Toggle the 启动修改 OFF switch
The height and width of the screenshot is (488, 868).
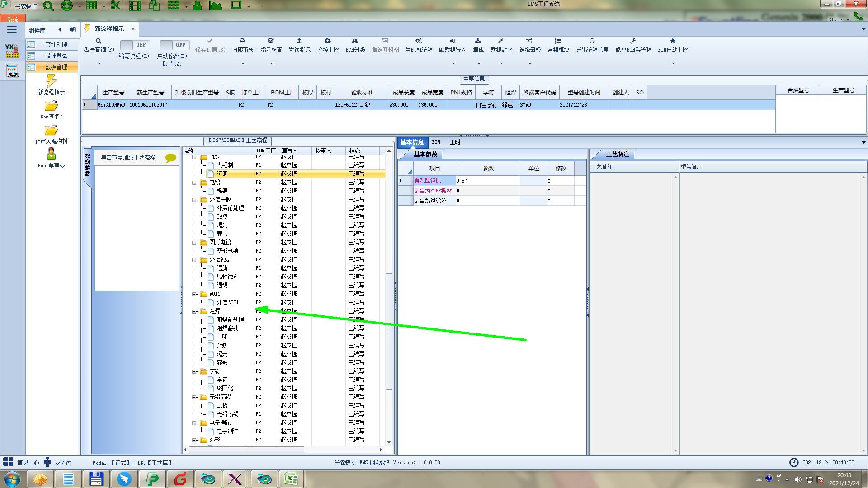coord(175,45)
